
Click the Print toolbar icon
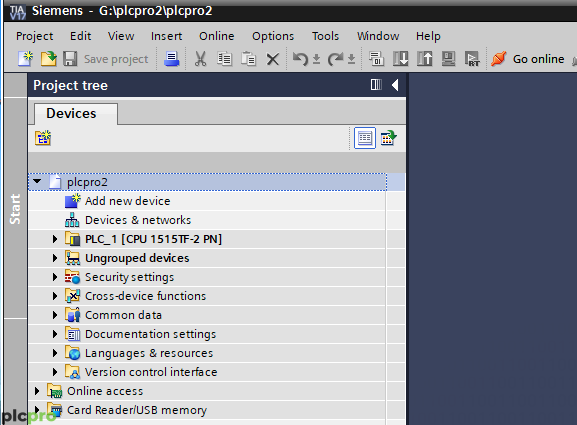(x=171, y=59)
